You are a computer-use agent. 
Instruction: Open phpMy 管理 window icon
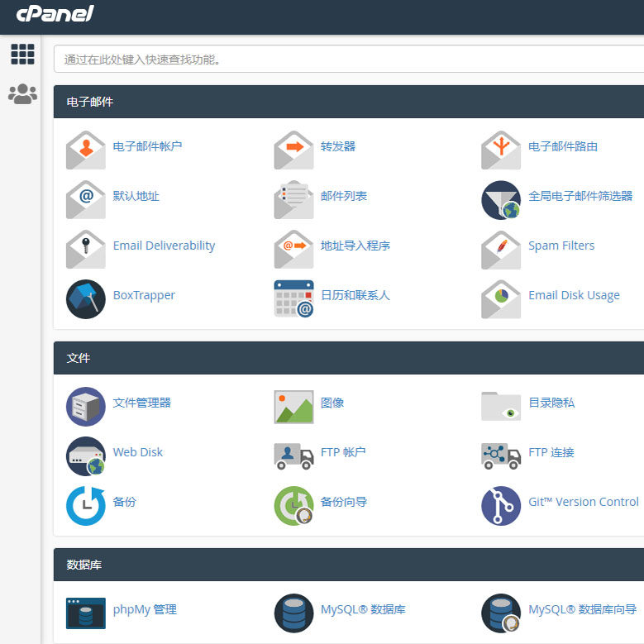click(x=86, y=613)
